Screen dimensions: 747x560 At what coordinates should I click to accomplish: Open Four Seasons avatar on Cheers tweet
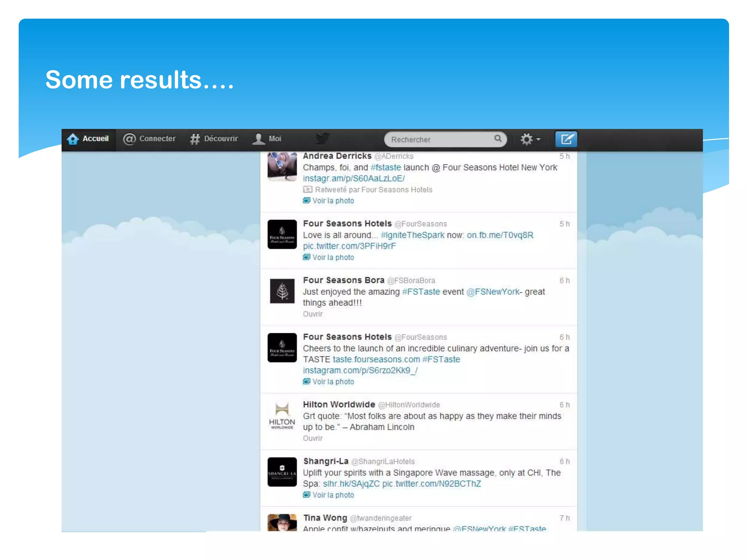(x=282, y=347)
